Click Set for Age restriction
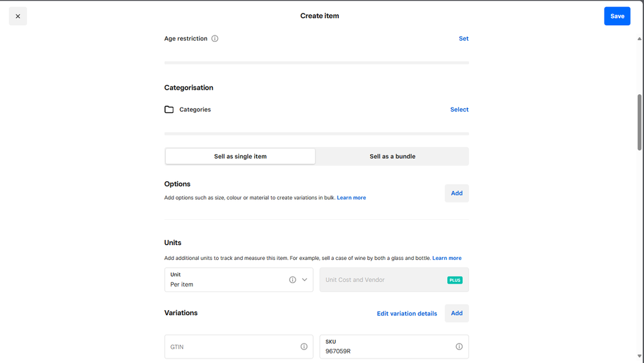The height and width of the screenshot is (363, 644). pos(463,39)
